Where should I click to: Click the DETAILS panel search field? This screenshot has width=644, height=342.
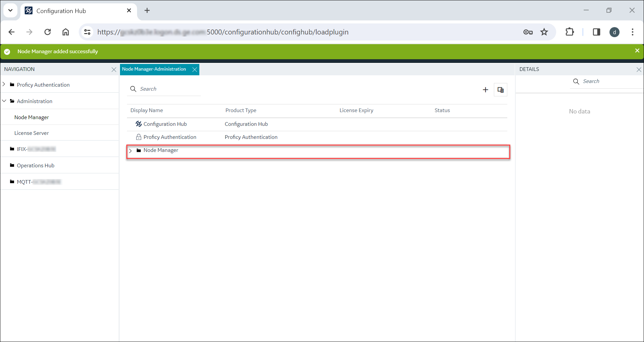click(x=606, y=81)
